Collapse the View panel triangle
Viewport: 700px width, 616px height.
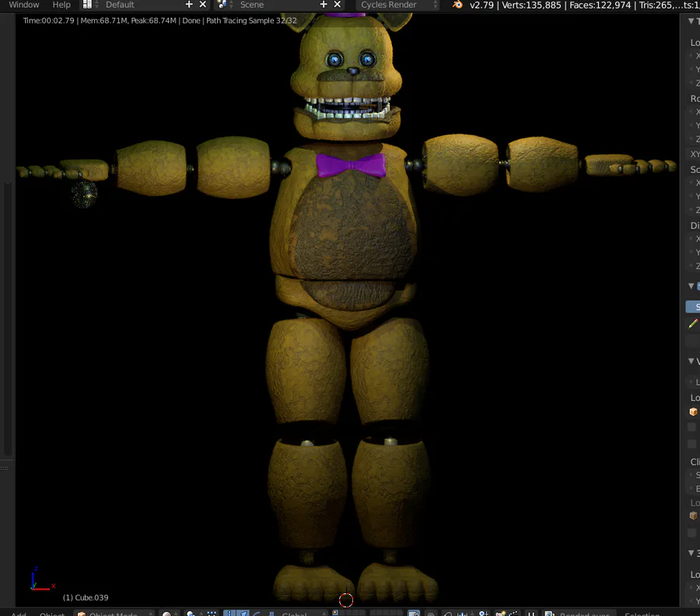click(x=691, y=361)
